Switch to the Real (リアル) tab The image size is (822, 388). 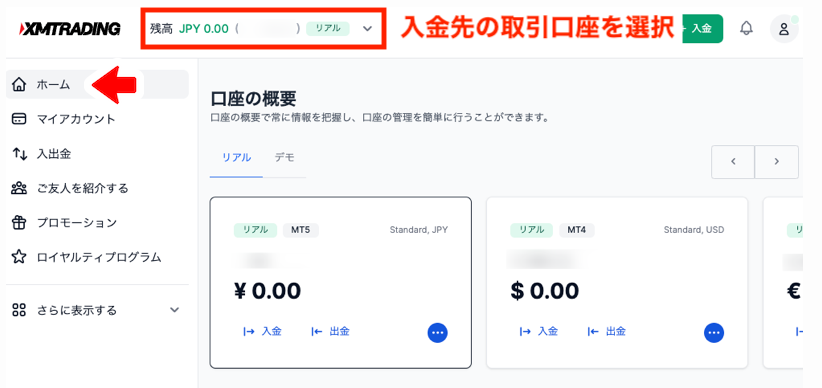coord(236,157)
